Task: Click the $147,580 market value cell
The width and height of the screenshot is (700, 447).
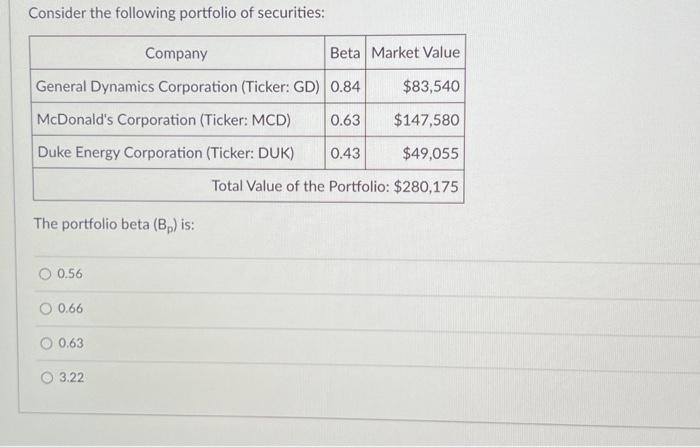Action: click(x=427, y=120)
